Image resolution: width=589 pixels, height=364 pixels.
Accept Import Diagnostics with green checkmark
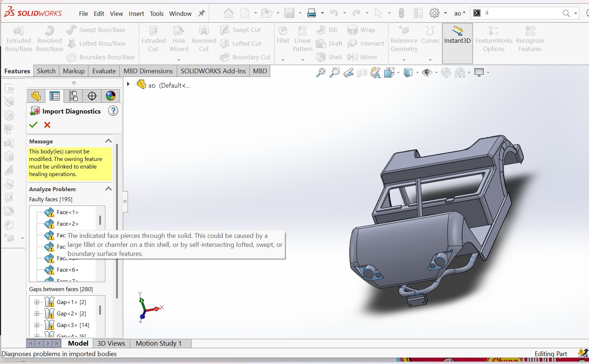click(x=33, y=125)
